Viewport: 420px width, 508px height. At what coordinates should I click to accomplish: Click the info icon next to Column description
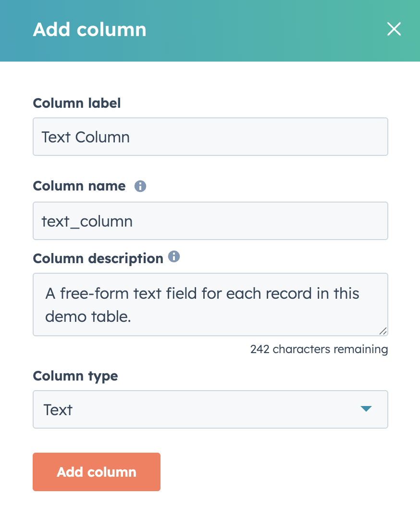coord(173,256)
